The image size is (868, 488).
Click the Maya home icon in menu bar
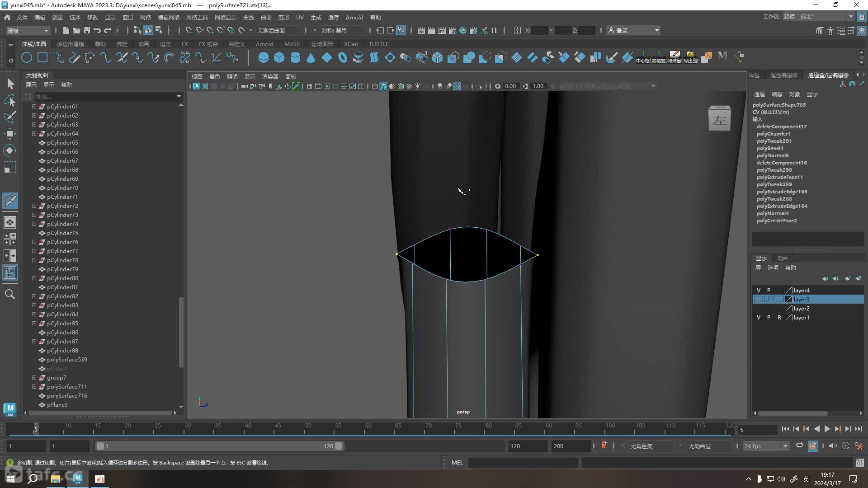[x=7, y=17]
